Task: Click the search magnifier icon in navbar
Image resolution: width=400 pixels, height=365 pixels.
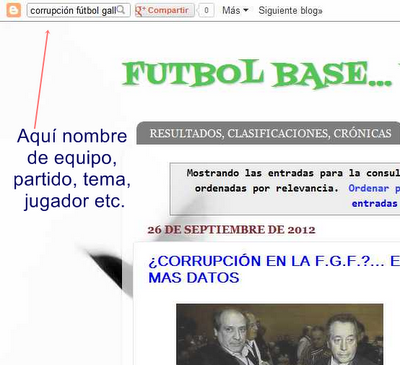Action: (x=121, y=10)
